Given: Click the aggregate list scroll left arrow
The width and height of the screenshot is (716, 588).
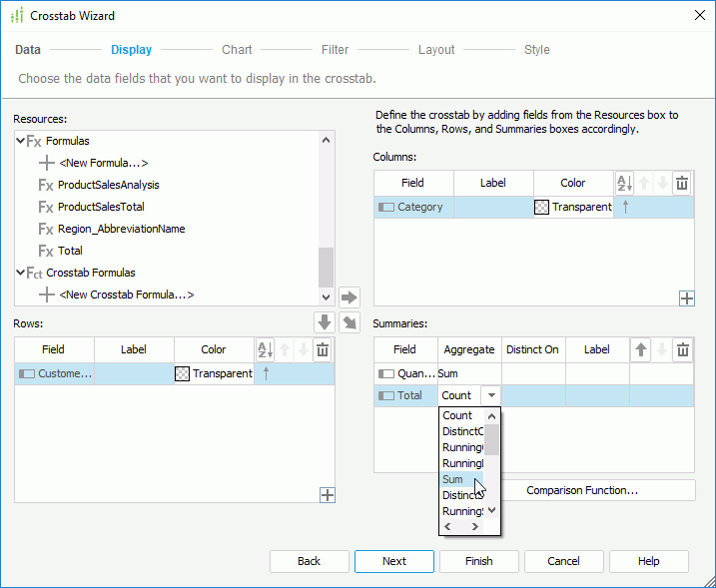Looking at the screenshot, I should (x=448, y=526).
